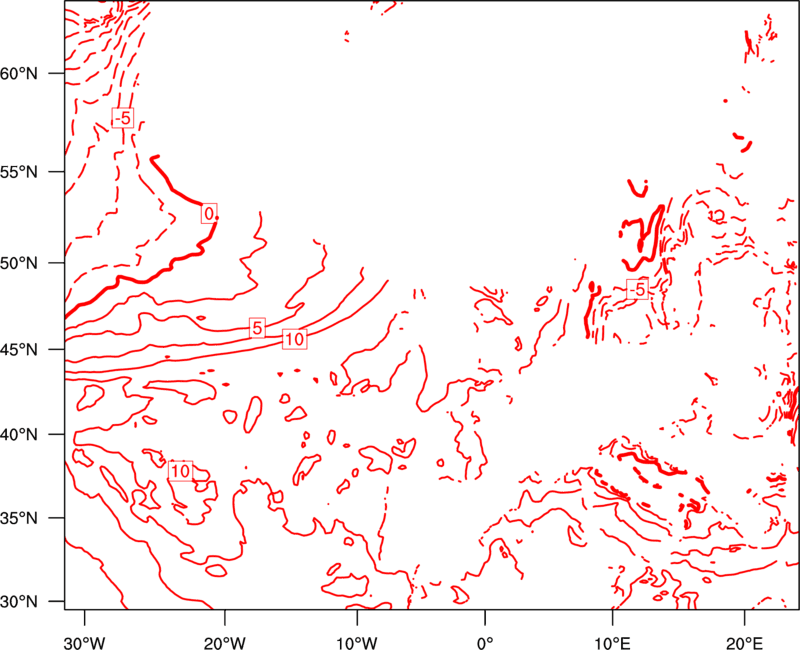This screenshot has height=650, width=800.
Task: Select the 50°N latitude axis label
Action: coord(19,263)
